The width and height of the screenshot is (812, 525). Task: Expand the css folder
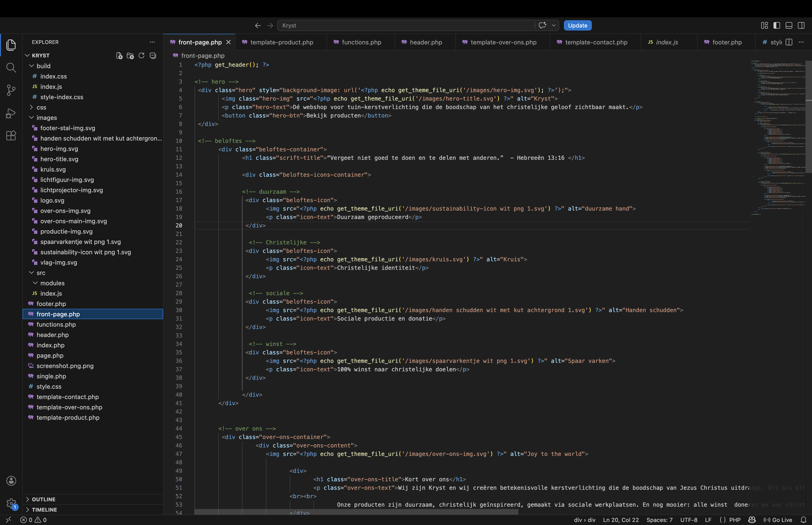(x=31, y=107)
